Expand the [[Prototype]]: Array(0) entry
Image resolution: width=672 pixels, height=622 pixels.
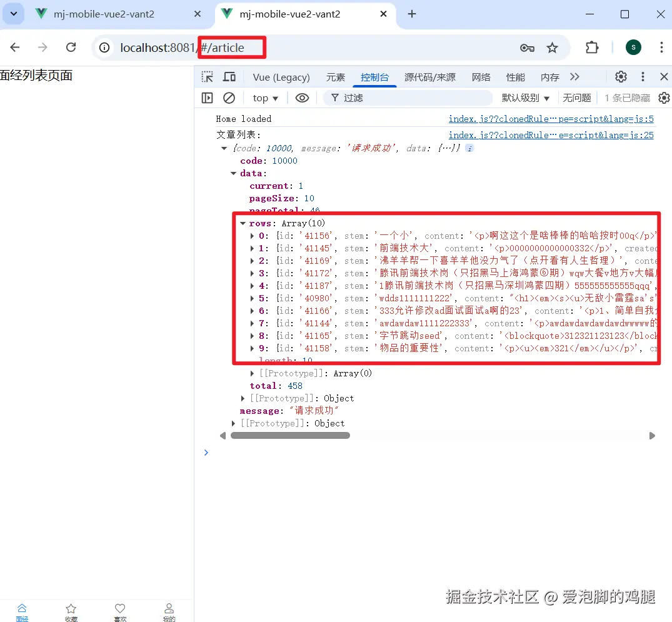[252, 373]
